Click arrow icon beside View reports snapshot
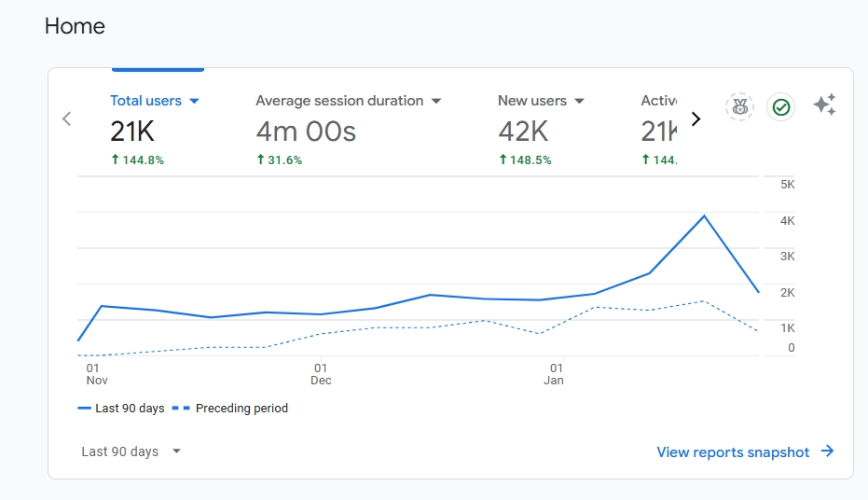Viewport: 868px width, 500px height. pos(827,451)
